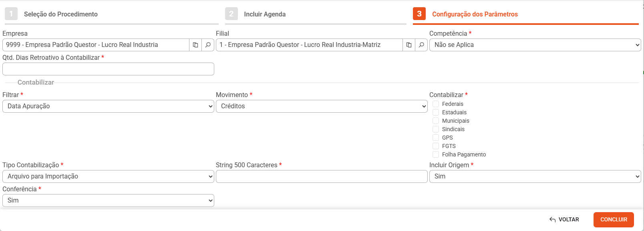Tick the Folha Pagamento checkbox

436,154
